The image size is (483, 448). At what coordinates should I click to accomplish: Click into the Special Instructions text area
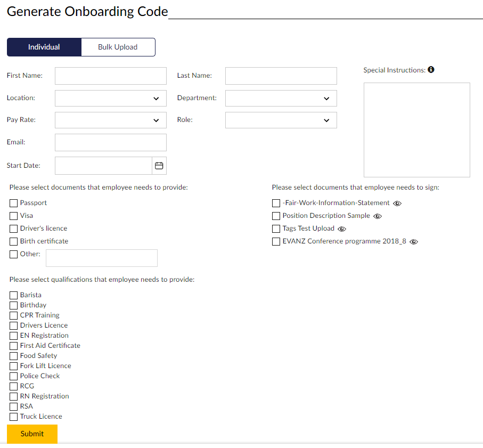coord(416,130)
